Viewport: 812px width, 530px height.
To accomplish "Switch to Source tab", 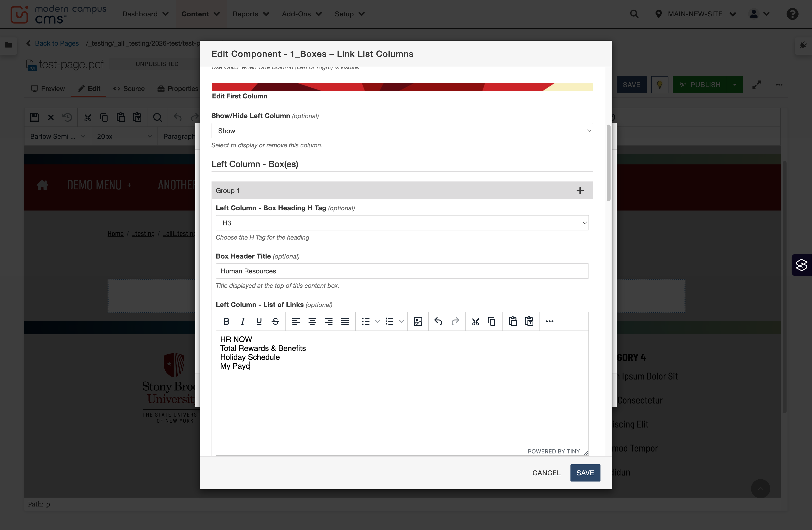I will (x=129, y=89).
